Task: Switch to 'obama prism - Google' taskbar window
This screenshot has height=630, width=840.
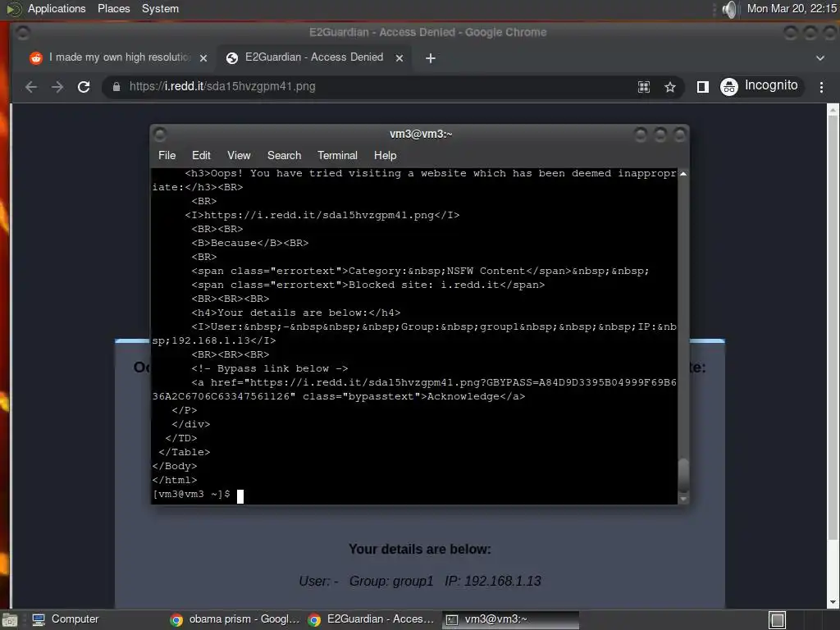Action: (x=235, y=619)
